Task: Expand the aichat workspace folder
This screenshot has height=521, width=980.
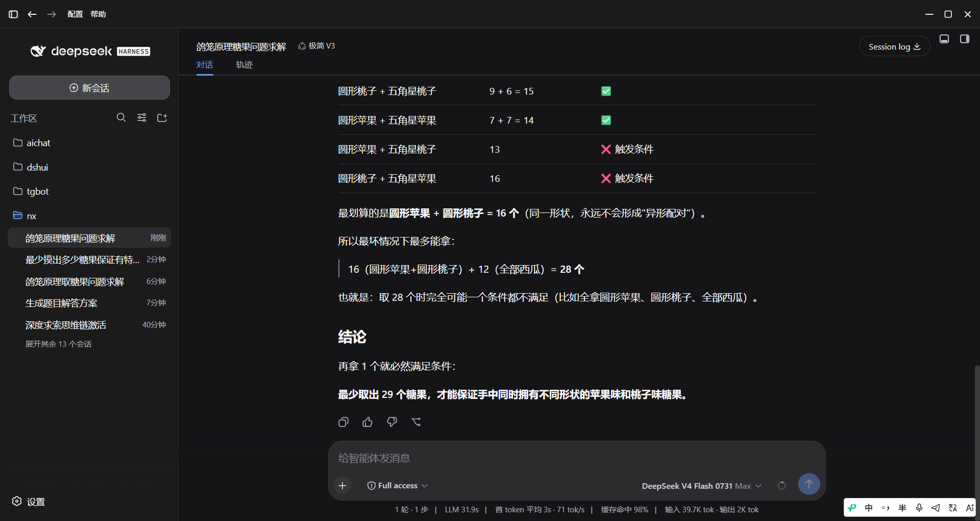Action: pos(89,143)
